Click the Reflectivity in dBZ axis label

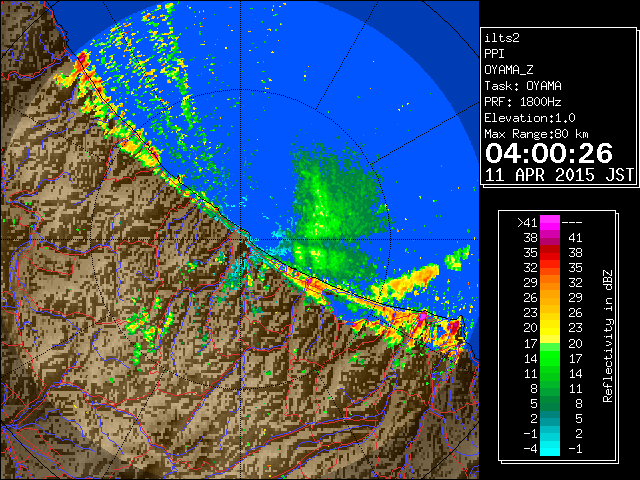(x=608, y=336)
